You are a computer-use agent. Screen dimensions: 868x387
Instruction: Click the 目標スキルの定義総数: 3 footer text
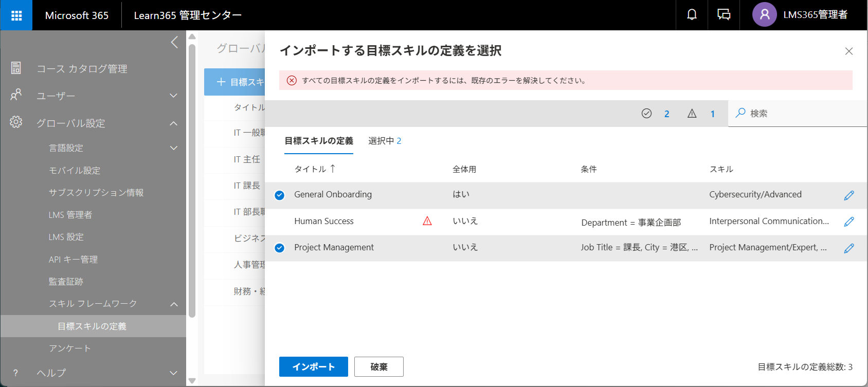[x=805, y=367]
